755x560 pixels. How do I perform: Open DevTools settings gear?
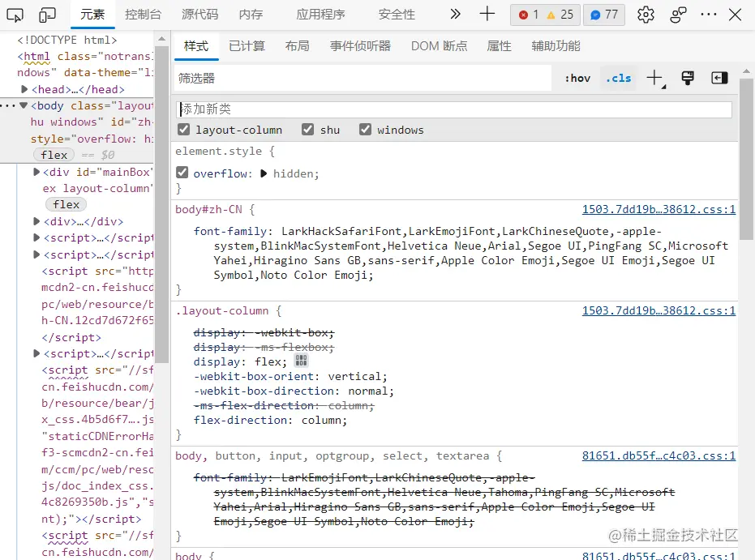[x=646, y=15]
